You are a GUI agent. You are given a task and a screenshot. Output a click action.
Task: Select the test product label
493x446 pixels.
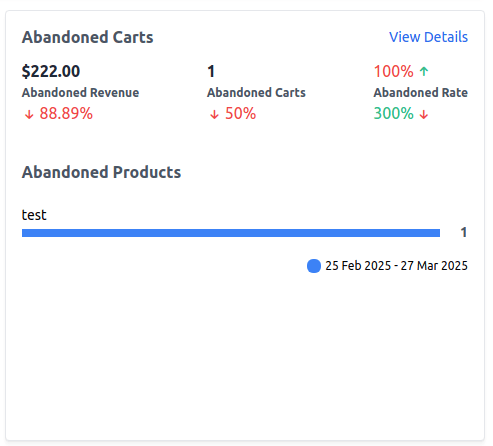(34, 215)
